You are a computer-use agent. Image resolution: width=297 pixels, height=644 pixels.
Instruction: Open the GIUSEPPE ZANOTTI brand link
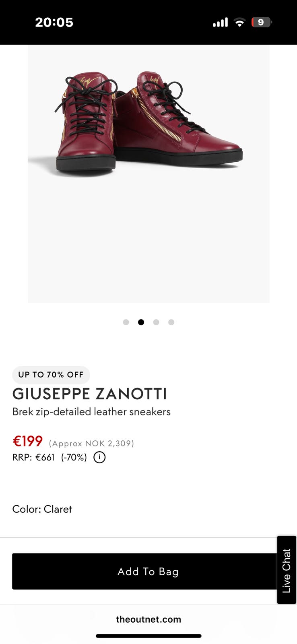click(90, 394)
